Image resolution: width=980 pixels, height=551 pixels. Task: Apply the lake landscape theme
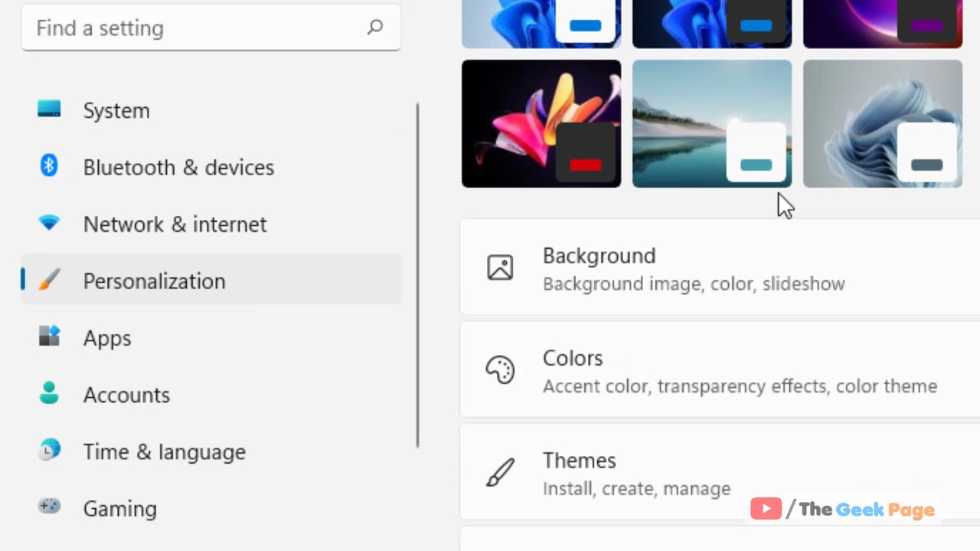[712, 123]
